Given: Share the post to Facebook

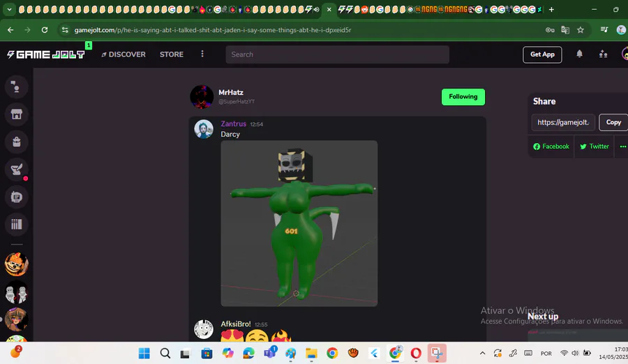Looking at the screenshot, I should [x=551, y=146].
